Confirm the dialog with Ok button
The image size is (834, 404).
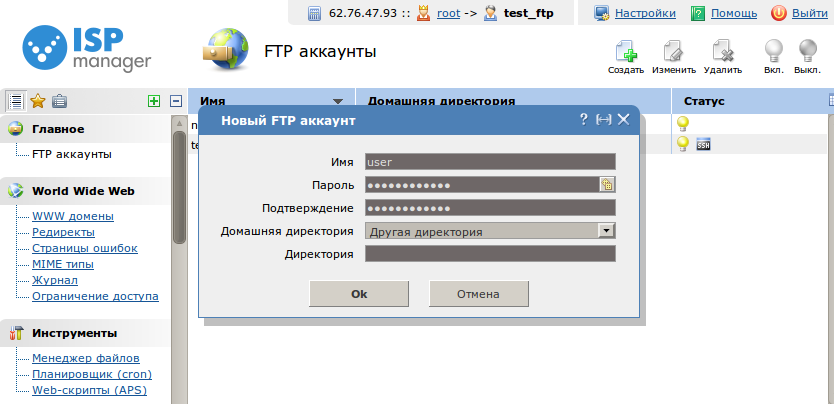[x=359, y=293]
